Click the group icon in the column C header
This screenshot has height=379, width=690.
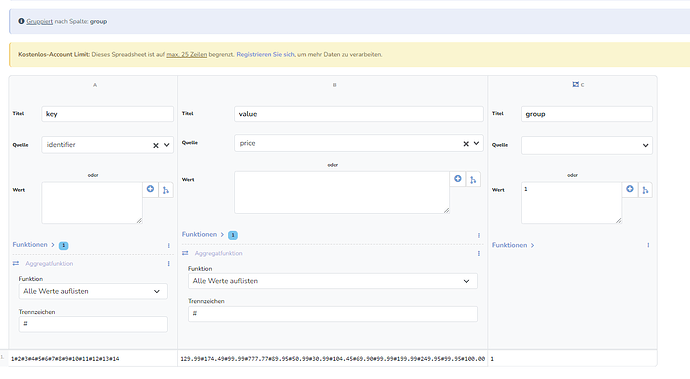click(x=575, y=85)
